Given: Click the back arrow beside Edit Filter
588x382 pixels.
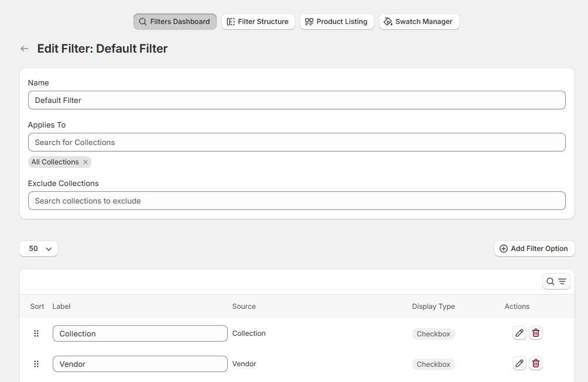Looking at the screenshot, I should click(x=25, y=49).
